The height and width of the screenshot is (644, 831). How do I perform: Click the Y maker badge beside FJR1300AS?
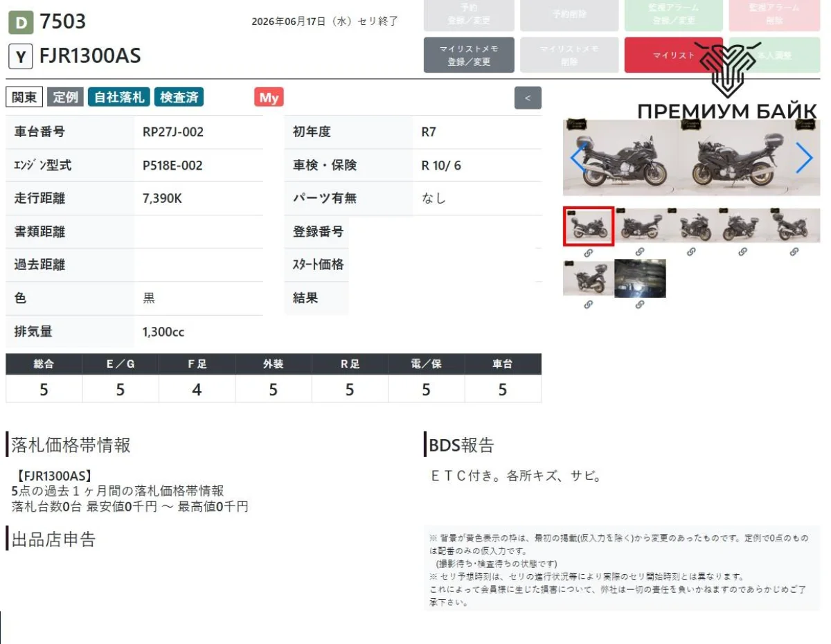[21, 57]
